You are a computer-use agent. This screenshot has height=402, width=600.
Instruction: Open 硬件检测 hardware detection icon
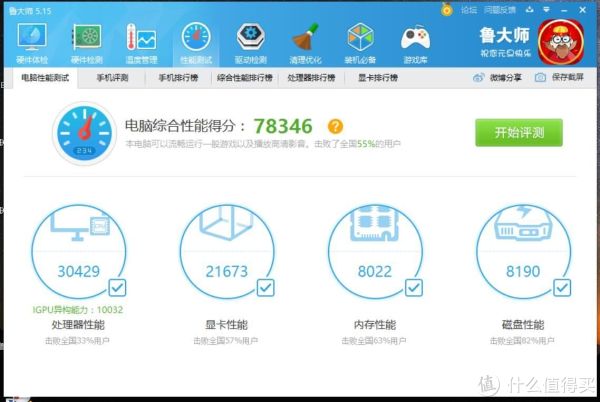pyautogui.click(x=87, y=42)
